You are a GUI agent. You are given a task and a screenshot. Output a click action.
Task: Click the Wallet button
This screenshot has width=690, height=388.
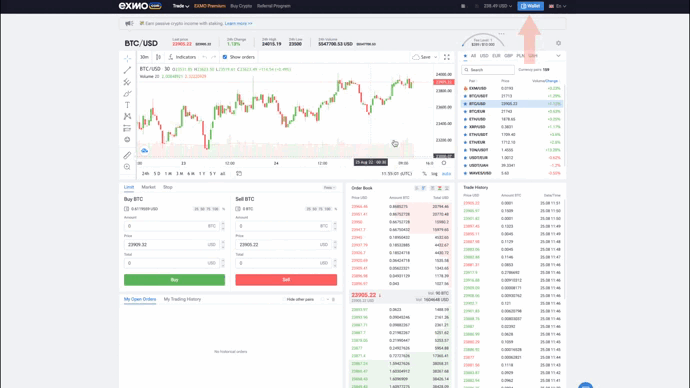[x=531, y=6]
